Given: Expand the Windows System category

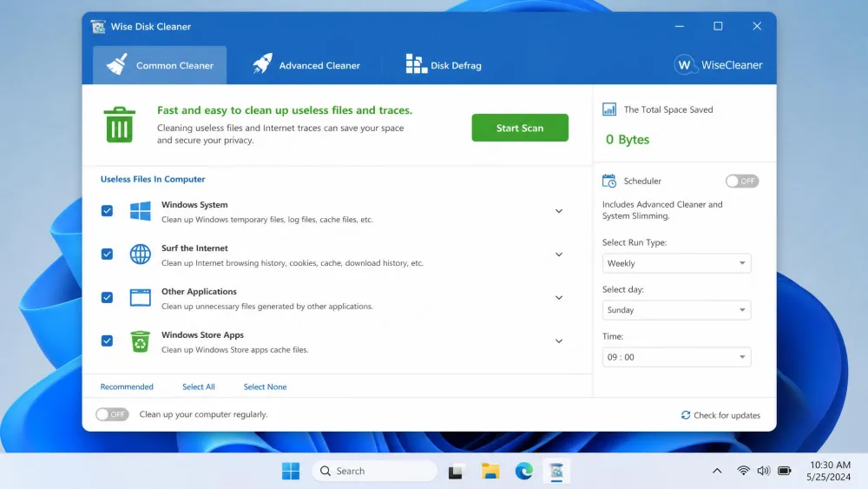Looking at the screenshot, I should tap(558, 211).
